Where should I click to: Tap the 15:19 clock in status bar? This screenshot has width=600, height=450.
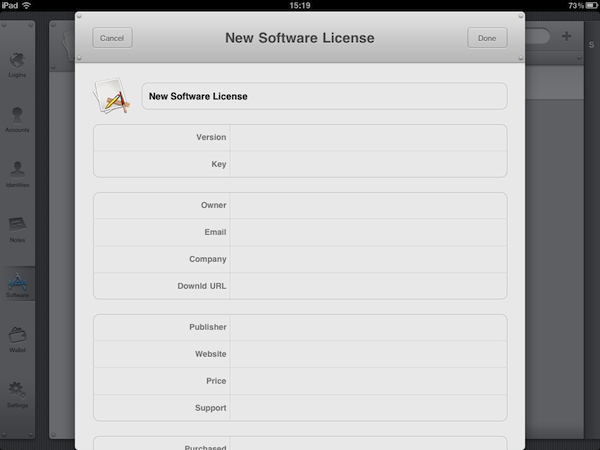[x=300, y=5]
